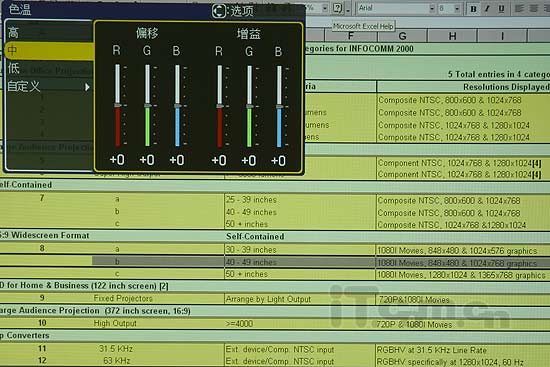The height and width of the screenshot is (367, 550).
Task: Select the 高 color temperature option
Action: (49, 33)
